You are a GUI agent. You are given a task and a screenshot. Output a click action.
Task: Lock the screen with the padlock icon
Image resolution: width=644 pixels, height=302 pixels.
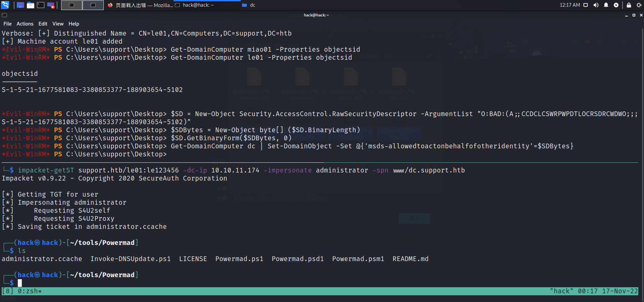click(629, 5)
